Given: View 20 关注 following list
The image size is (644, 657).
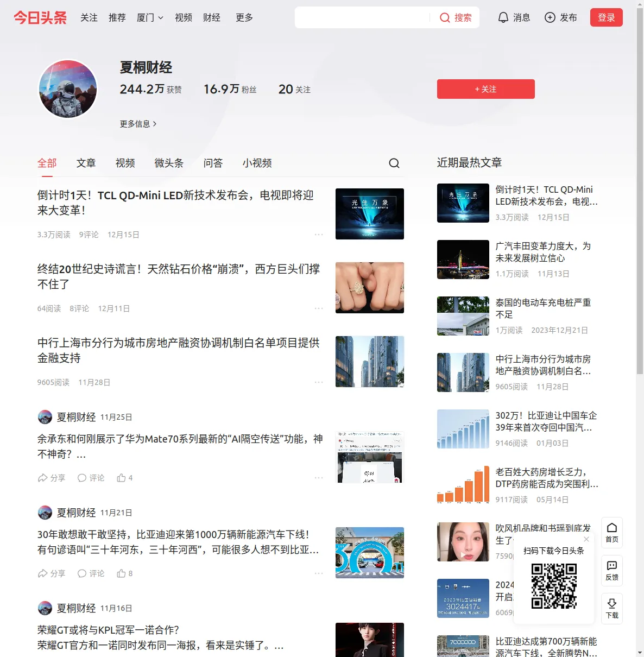Looking at the screenshot, I should pyautogui.click(x=295, y=89).
